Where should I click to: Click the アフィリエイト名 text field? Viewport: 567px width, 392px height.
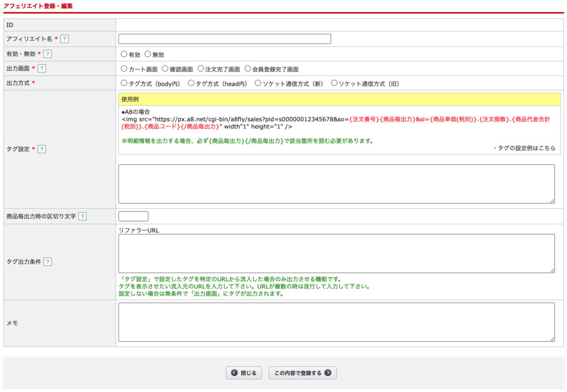(x=224, y=39)
